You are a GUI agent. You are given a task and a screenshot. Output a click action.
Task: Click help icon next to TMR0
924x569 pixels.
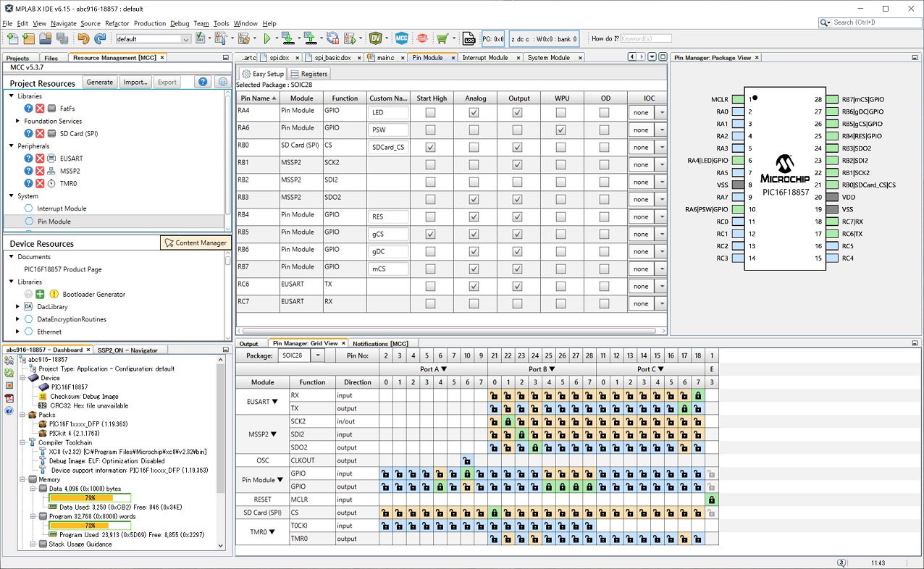pos(28,183)
